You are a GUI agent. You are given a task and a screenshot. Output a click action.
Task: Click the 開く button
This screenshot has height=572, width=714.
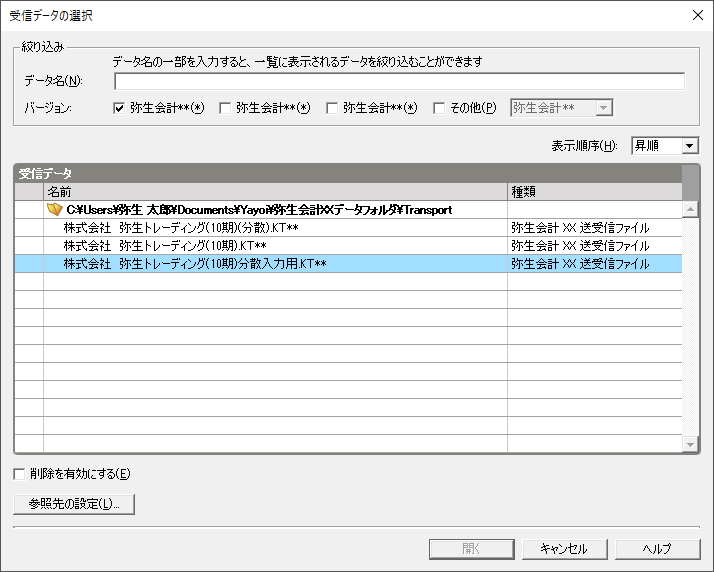472,549
